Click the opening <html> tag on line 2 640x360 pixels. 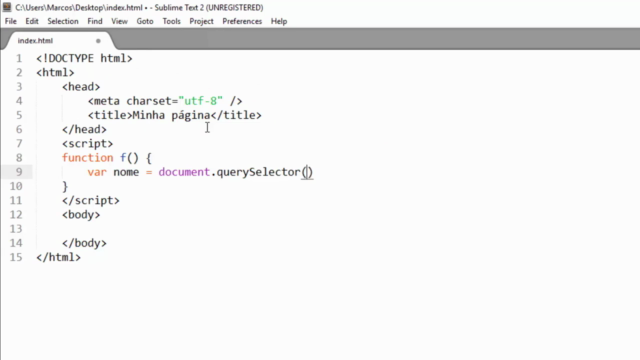pyautogui.click(x=55, y=73)
